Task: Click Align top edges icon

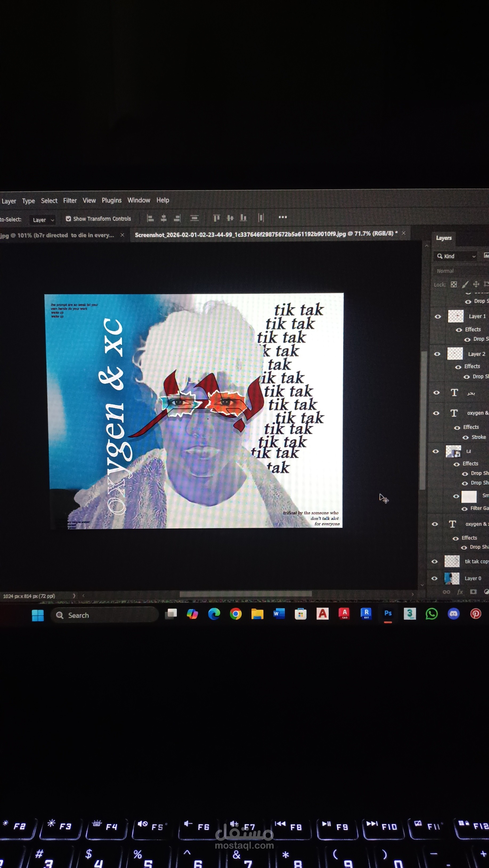Action: (x=216, y=218)
